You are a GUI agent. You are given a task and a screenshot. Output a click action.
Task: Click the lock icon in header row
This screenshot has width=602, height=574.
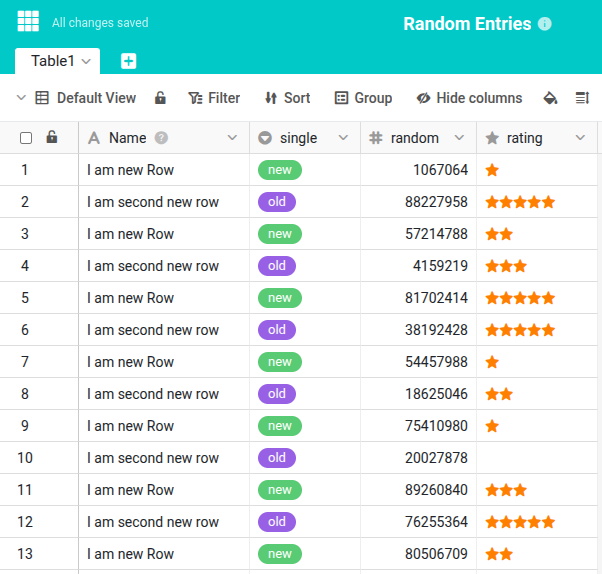click(x=52, y=138)
